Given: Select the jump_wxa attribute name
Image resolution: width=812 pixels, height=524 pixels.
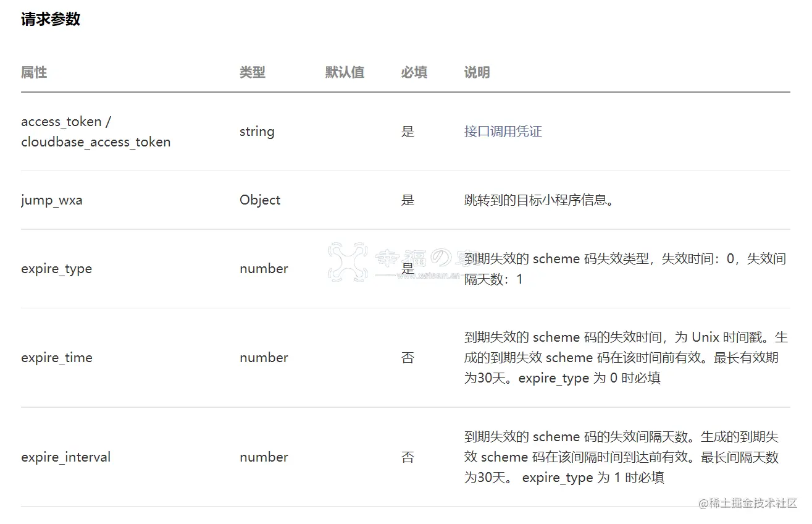Looking at the screenshot, I should (52, 200).
